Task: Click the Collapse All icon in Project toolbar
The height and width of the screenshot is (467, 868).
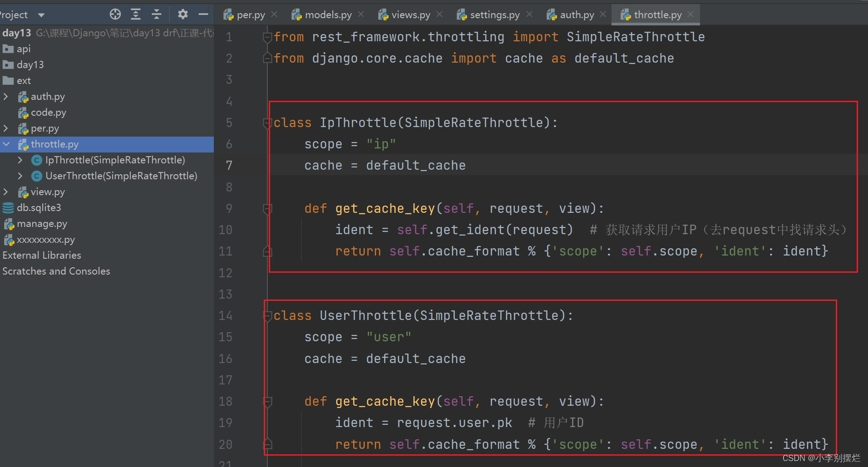Action: 157,15
